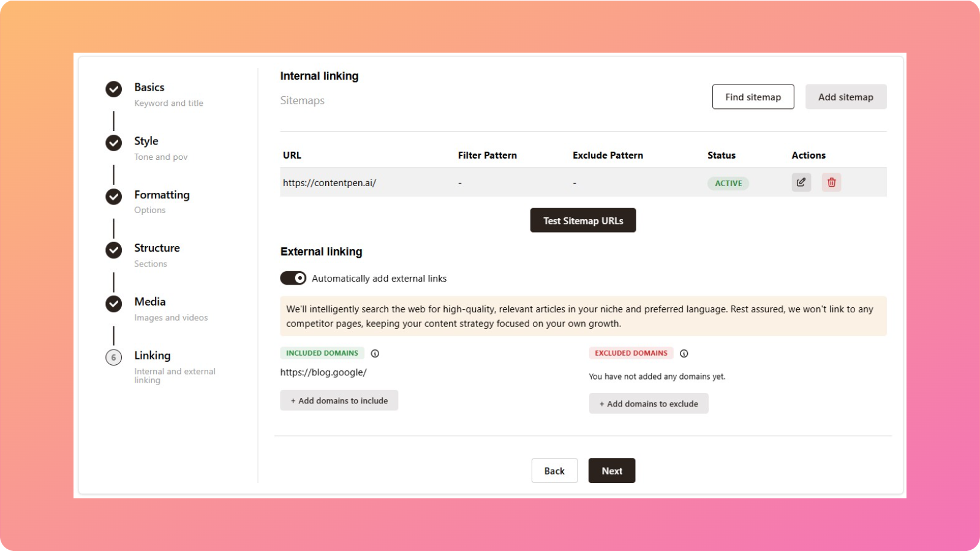Click the Find sitemap button
Screen dimensions: 980x551
tap(753, 96)
